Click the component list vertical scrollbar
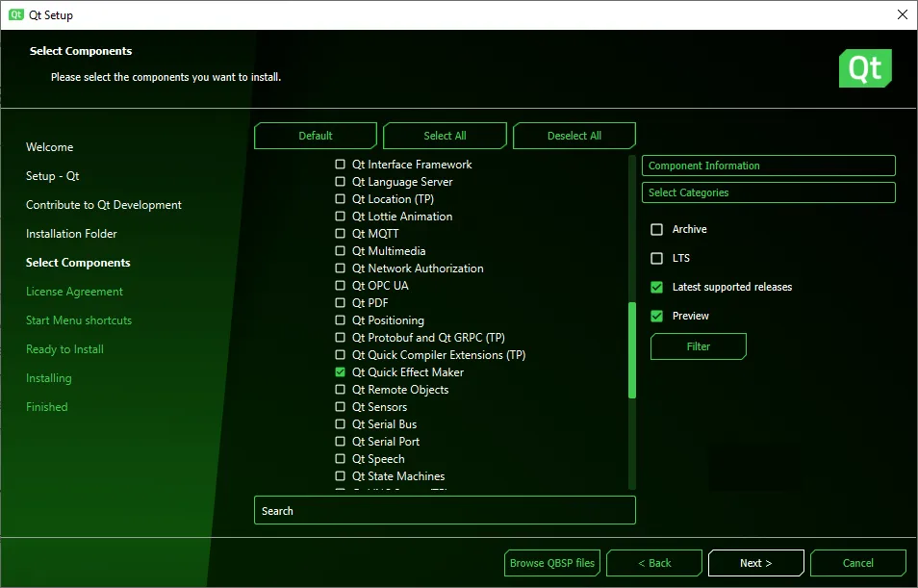This screenshot has height=588, width=918. tap(632, 349)
